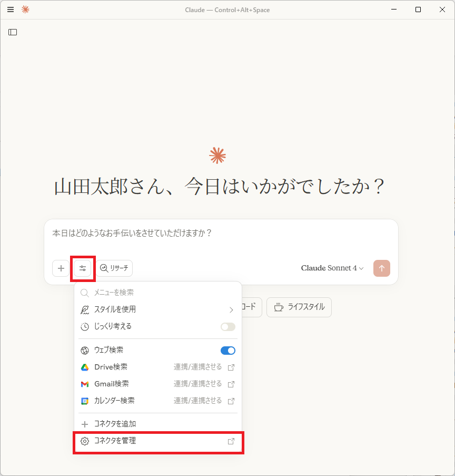Click the Claude starburst logo in title bar
The image size is (455, 476).
point(25,9)
